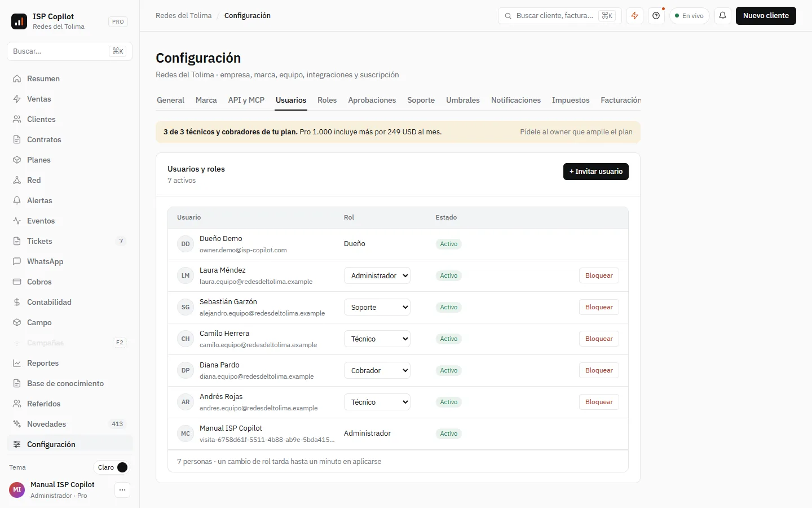The image size is (812, 508).
Task: Switch to the General tab
Action: click(x=170, y=100)
